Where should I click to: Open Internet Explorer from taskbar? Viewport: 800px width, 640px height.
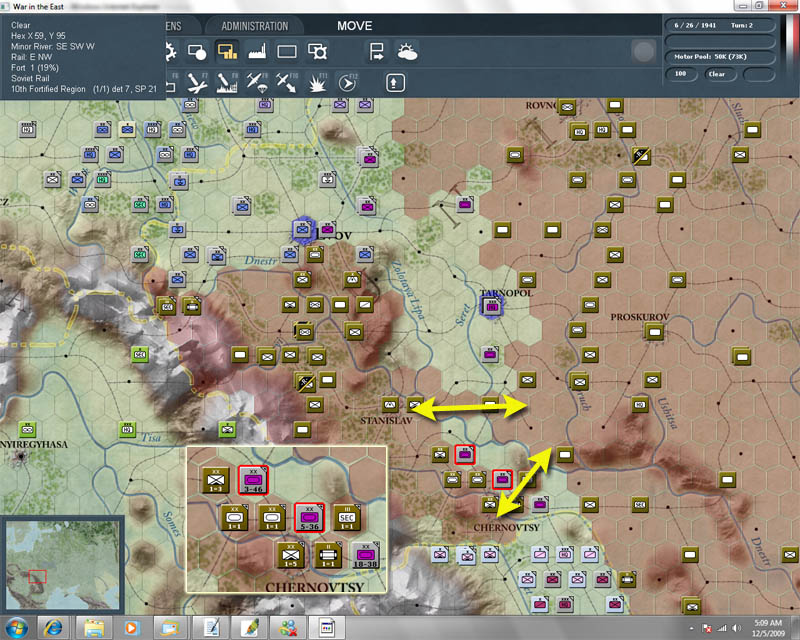point(53,628)
